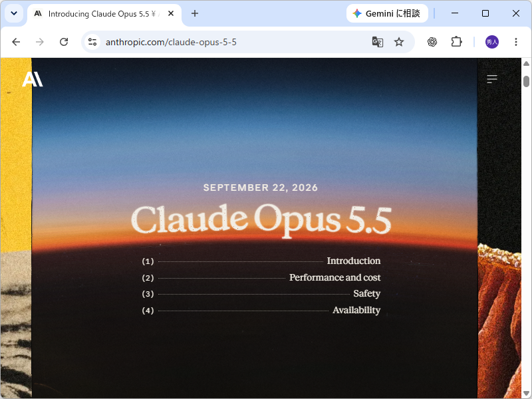Go forward to the next page
The image size is (532, 399).
(x=40, y=42)
